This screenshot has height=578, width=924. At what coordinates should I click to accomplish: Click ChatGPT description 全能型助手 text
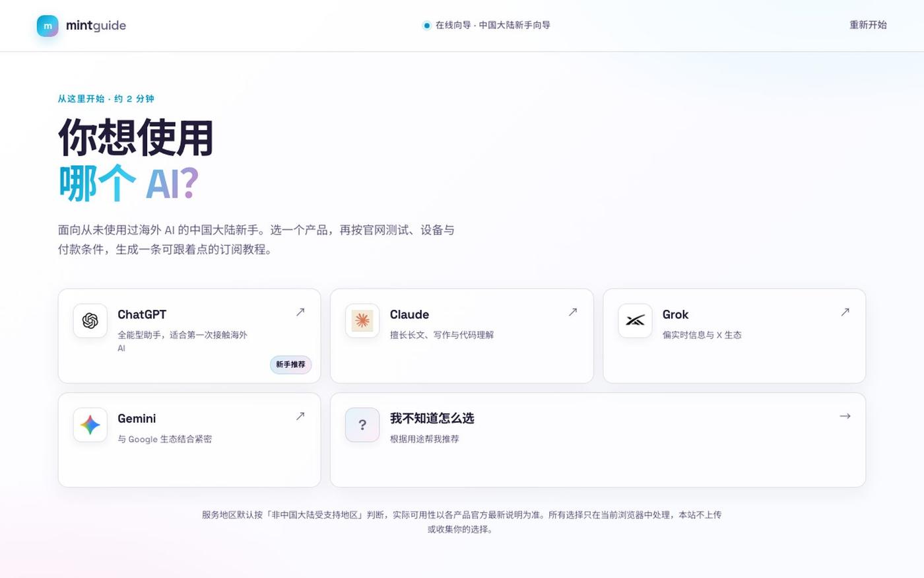pos(183,341)
